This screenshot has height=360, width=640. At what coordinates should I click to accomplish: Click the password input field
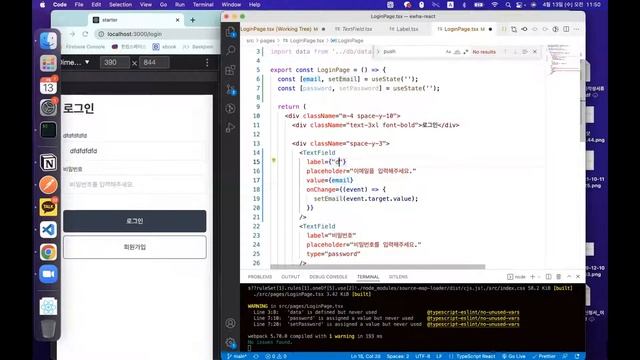134,184
